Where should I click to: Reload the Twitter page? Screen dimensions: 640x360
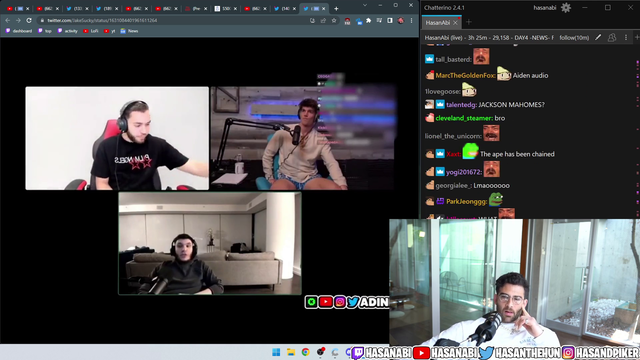click(29, 20)
